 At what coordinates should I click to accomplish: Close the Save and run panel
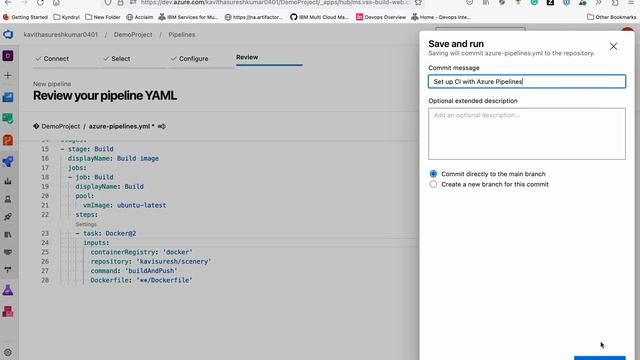[613, 47]
